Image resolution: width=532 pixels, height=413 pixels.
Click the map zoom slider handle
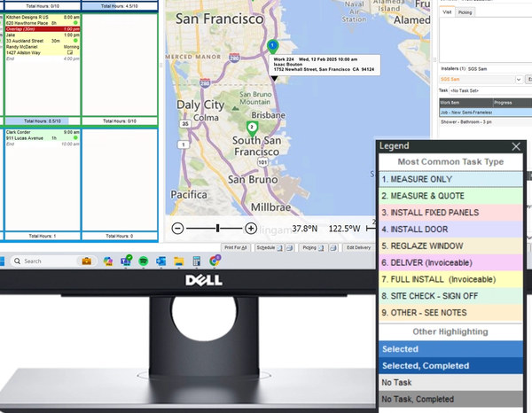217,228
